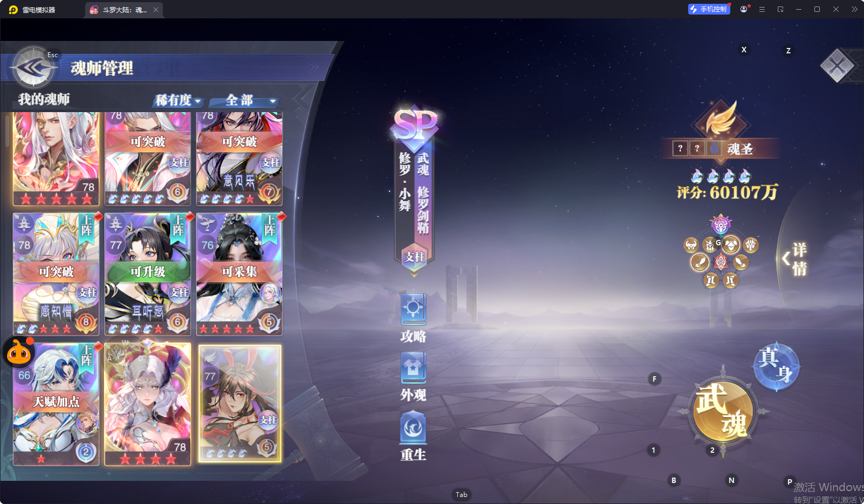
Task: Select the left sword equipment slot
Action: coord(700,263)
